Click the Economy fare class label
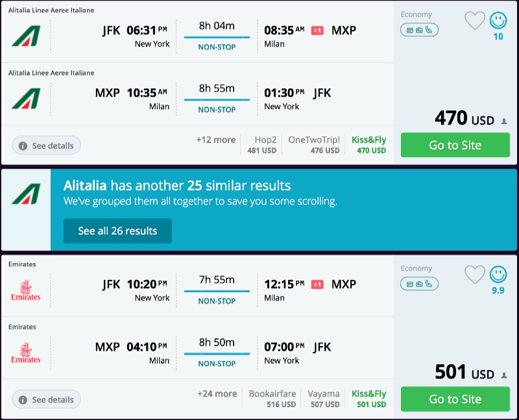Viewport: 519px width, 420px height. coord(416,14)
